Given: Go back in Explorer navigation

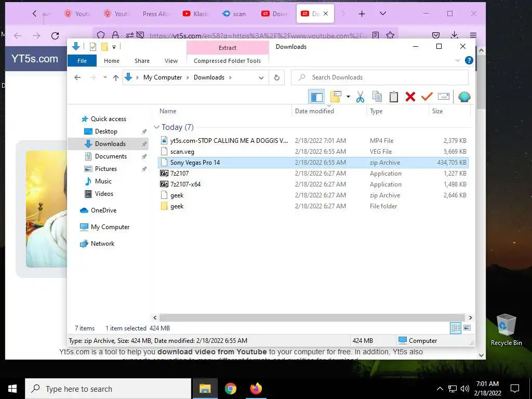Looking at the screenshot, I should click(x=77, y=77).
